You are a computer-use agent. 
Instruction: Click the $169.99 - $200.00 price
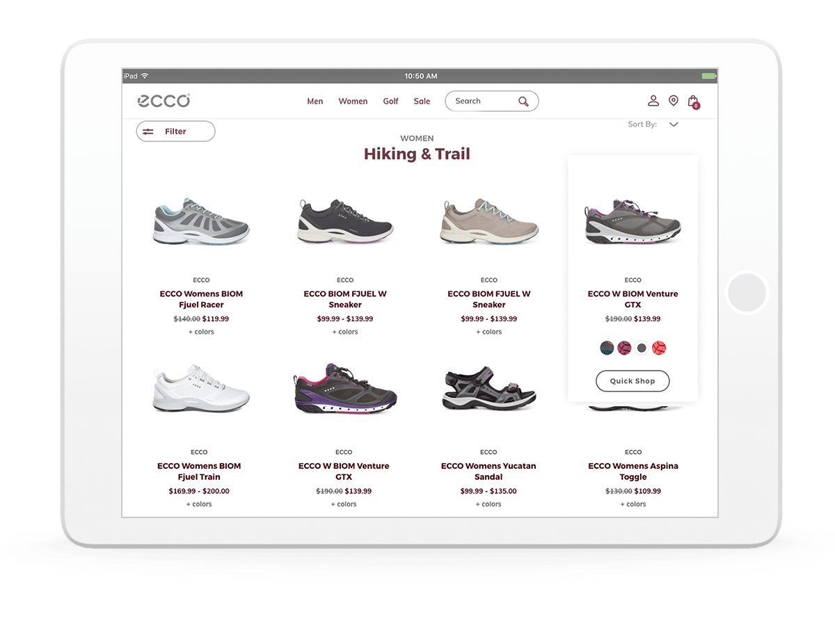(199, 491)
